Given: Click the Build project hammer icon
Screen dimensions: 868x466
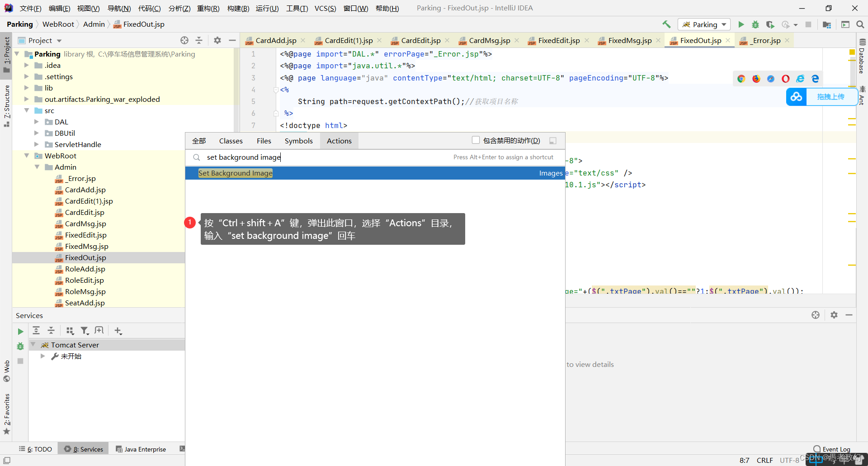Looking at the screenshot, I should (x=666, y=24).
